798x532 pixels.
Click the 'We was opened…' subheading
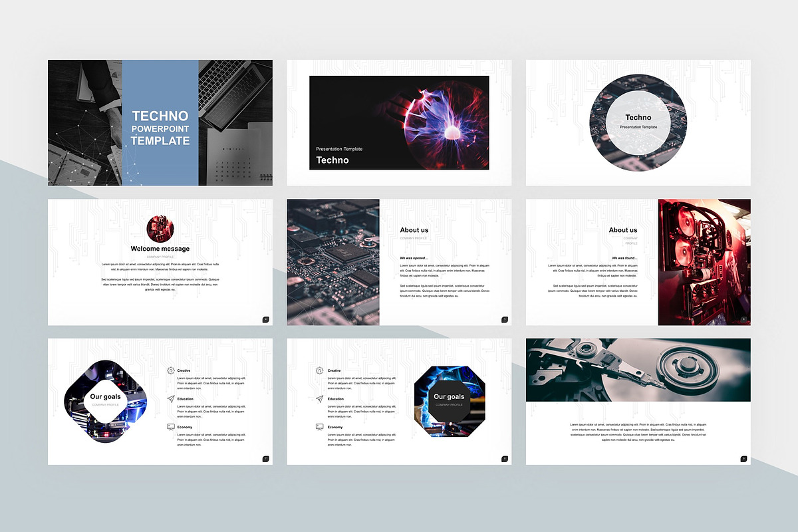tap(414, 257)
